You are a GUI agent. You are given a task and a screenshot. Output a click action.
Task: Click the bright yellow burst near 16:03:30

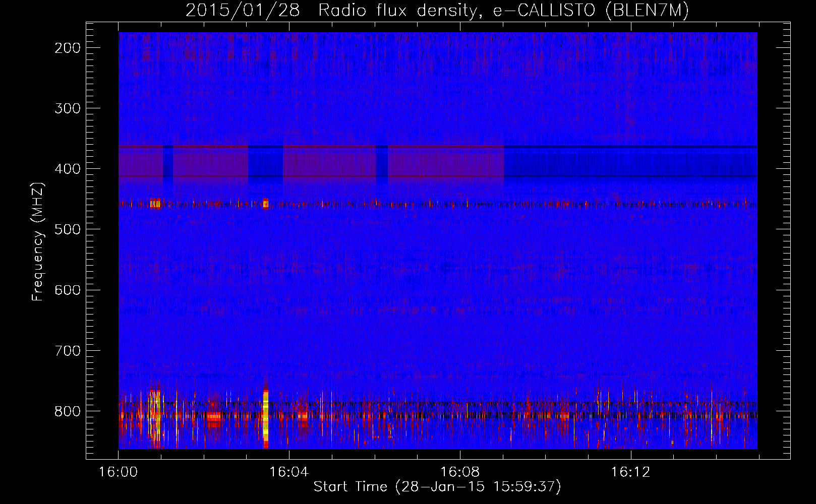[x=266, y=418]
